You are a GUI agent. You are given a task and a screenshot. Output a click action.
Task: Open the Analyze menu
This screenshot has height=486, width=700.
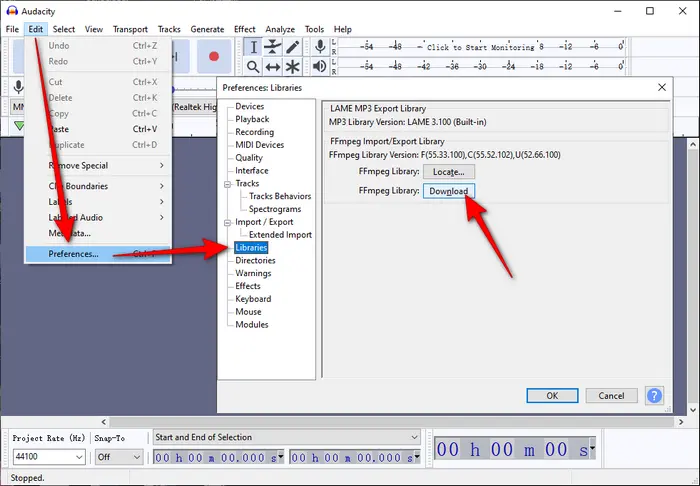click(x=280, y=29)
